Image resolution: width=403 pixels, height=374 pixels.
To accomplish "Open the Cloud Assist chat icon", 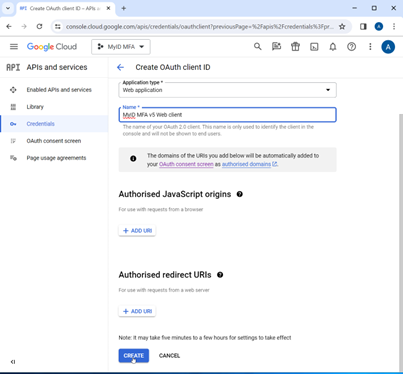I will [x=276, y=47].
